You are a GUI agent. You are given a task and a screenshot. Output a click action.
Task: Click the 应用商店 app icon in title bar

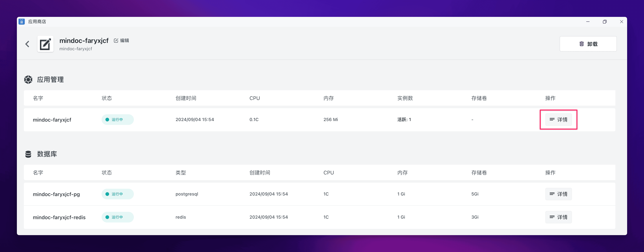[x=22, y=22]
